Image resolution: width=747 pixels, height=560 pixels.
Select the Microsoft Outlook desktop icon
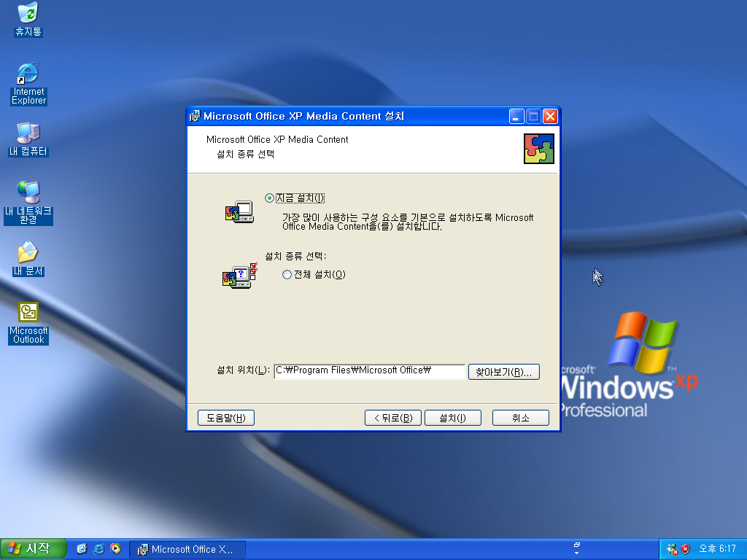pyautogui.click(x=28, y=323)
